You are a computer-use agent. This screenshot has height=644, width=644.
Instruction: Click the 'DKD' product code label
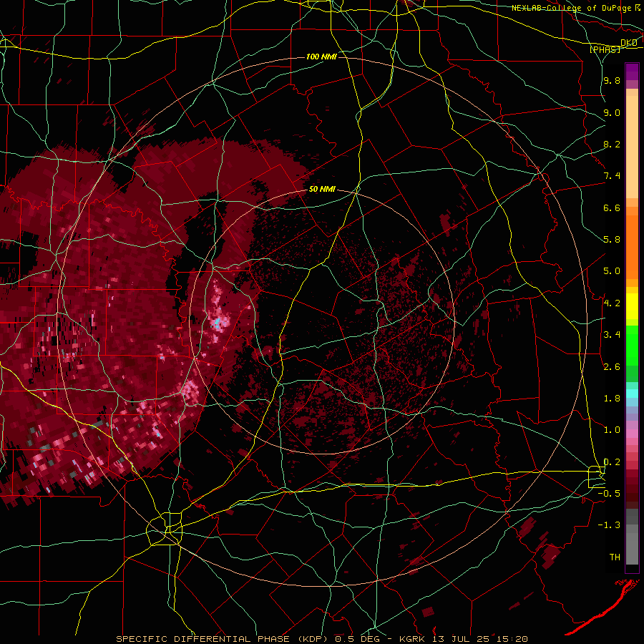point(629,42)
